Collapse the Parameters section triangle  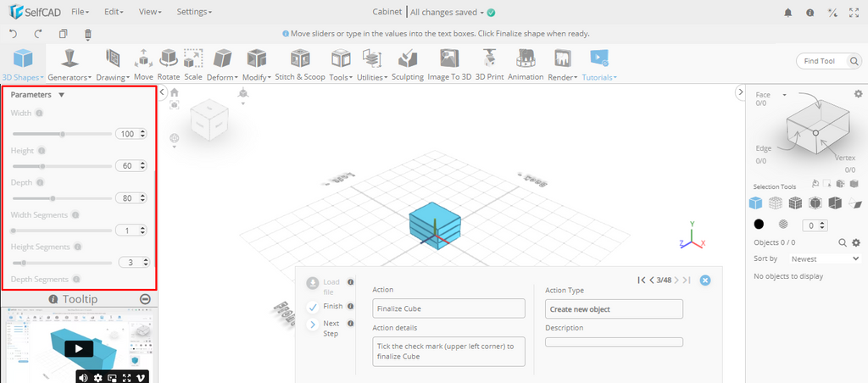pyautogui.click(x=61, y=95)
